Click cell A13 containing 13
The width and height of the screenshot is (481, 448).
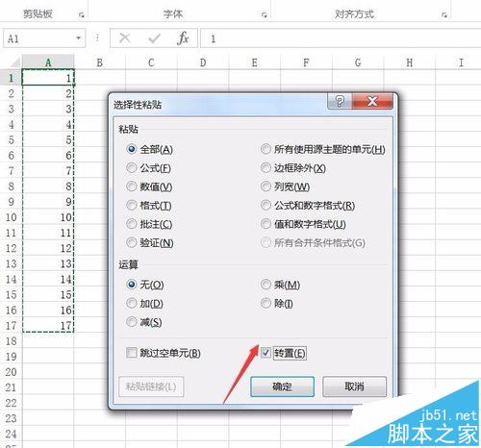tap(48, 263)
